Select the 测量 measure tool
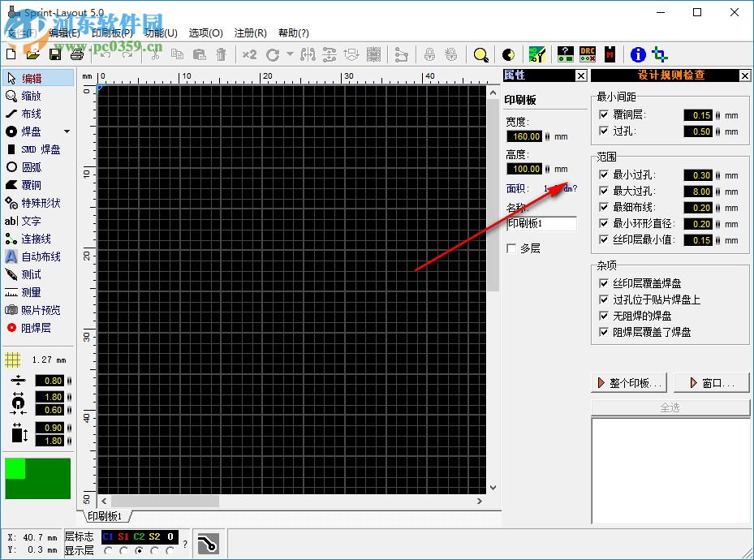The image size is (754, 560). 28,291
